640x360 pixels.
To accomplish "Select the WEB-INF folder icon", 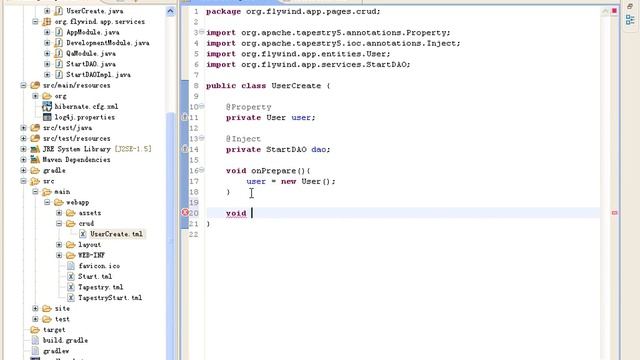I will coord(71,255).
